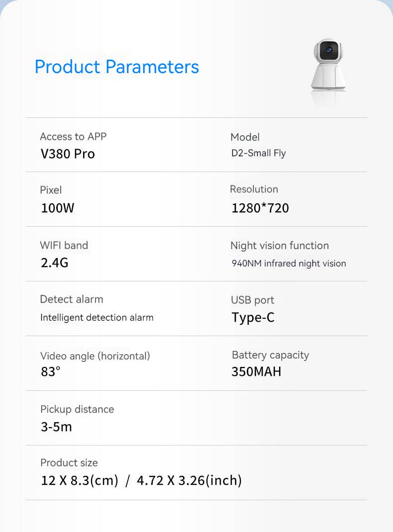The width and height of the screenshot is (393, 532).
Task: Click the Access to APP label
Action: 73,136
